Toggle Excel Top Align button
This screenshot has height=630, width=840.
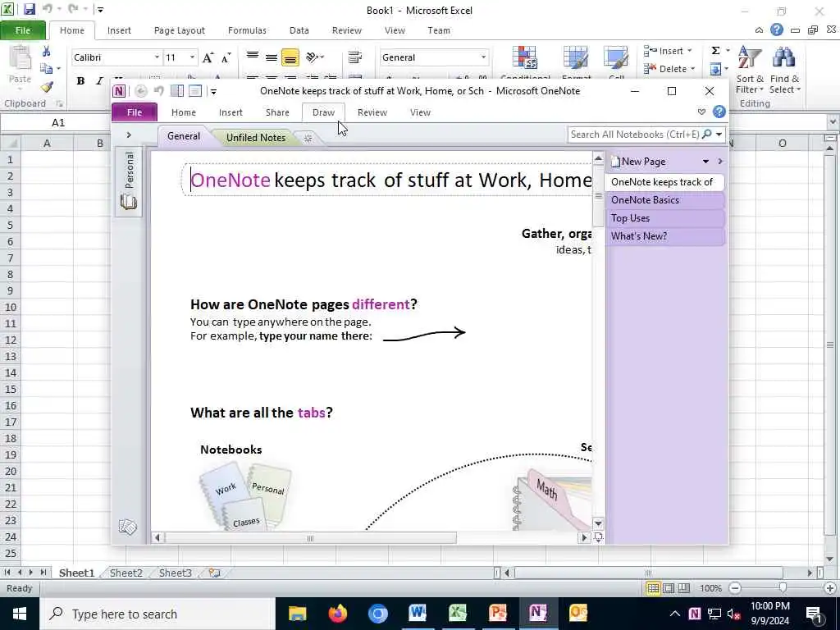tap(253, 57)
